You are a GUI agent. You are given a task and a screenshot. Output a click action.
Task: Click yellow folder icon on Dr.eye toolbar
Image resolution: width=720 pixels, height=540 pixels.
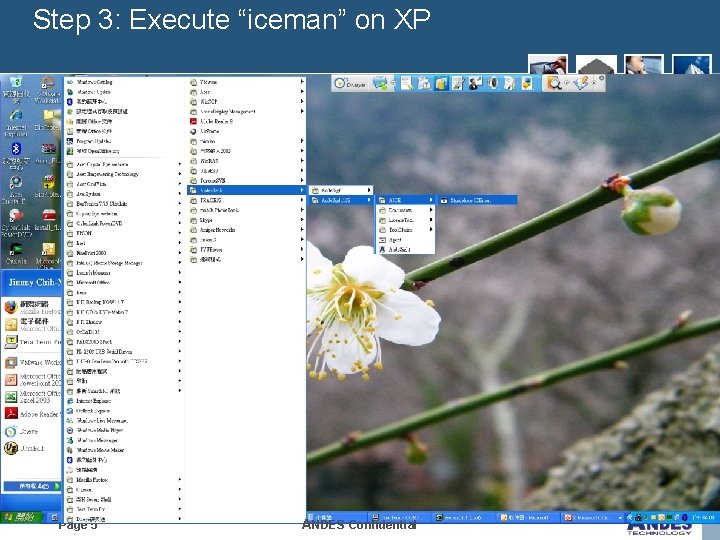pyautogui.click(x=441, y=84)
